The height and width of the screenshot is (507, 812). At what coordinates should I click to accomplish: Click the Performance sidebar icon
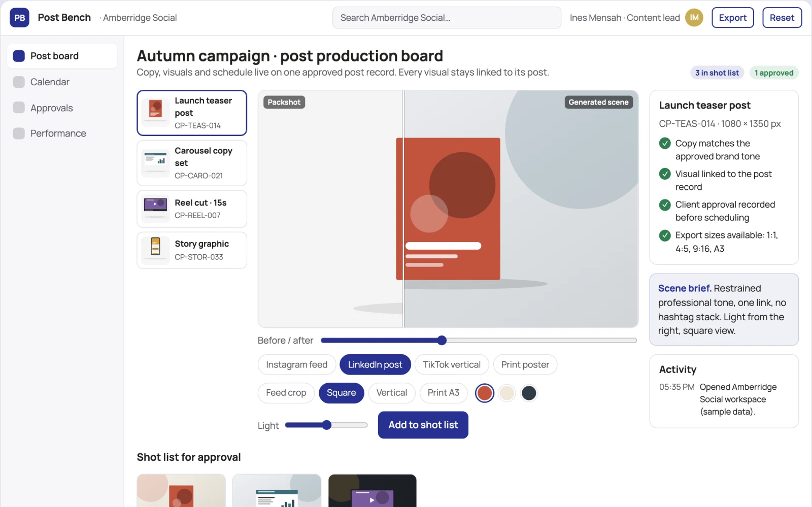point(19,133)
